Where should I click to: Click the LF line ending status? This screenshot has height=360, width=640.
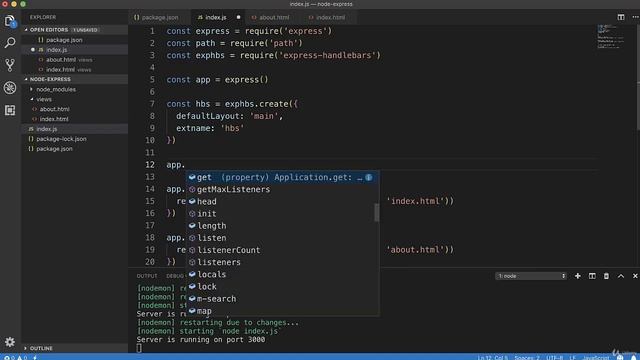(572, 358)
